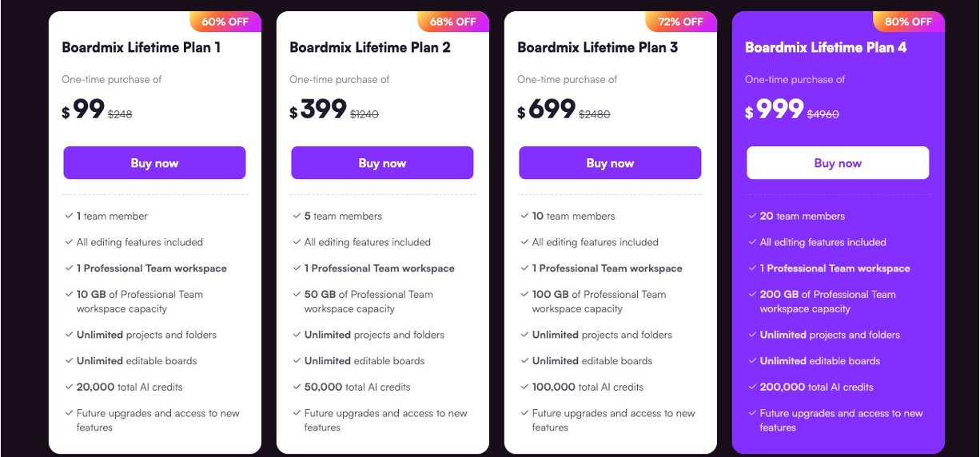Select the 72% OFF badge
Screen dimensions: 980x457
pyautogui.click(x=680, y=22)
